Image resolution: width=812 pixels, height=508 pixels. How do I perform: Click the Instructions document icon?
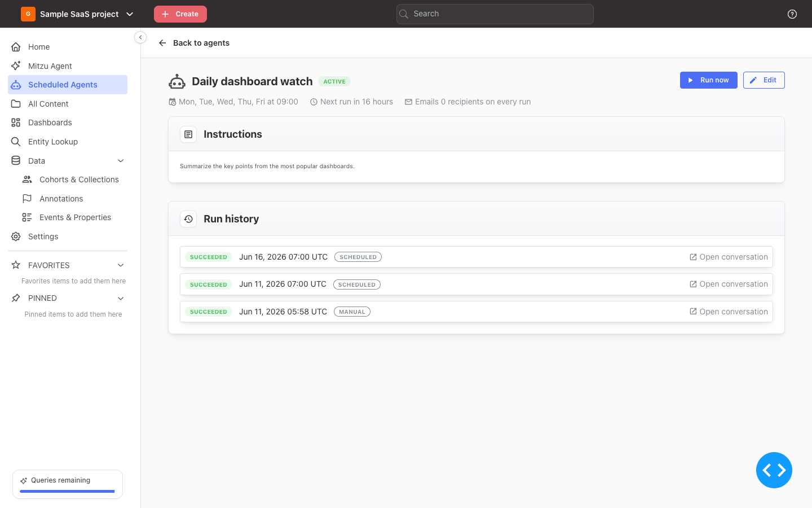(188, 134)
